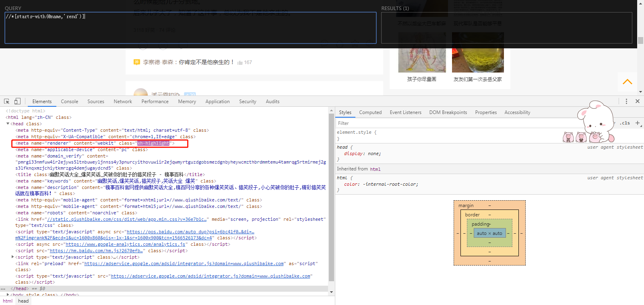Switch to the Elements tab
Image resolution: width=644 pixels, height=305 pixels.
[42, 102]
